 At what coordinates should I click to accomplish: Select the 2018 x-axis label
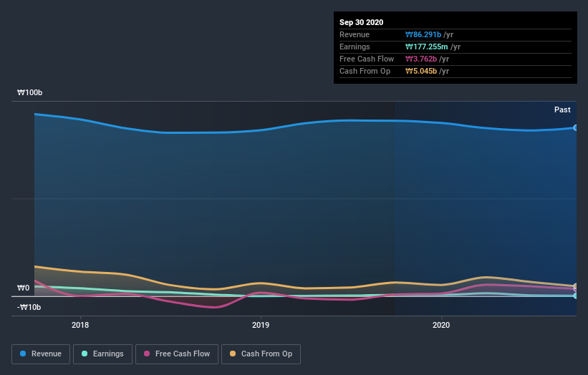point(80,325)
